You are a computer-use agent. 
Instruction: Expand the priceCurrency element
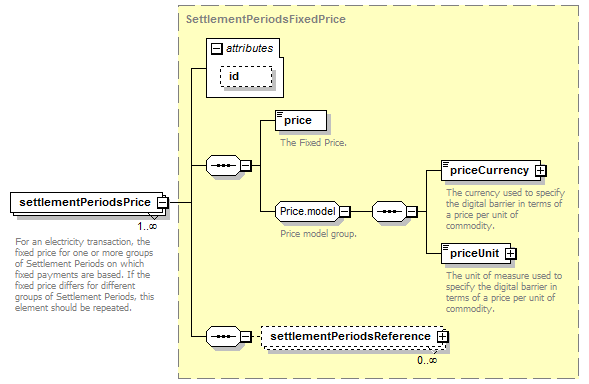pyautogui.click(x=541, y=171)
